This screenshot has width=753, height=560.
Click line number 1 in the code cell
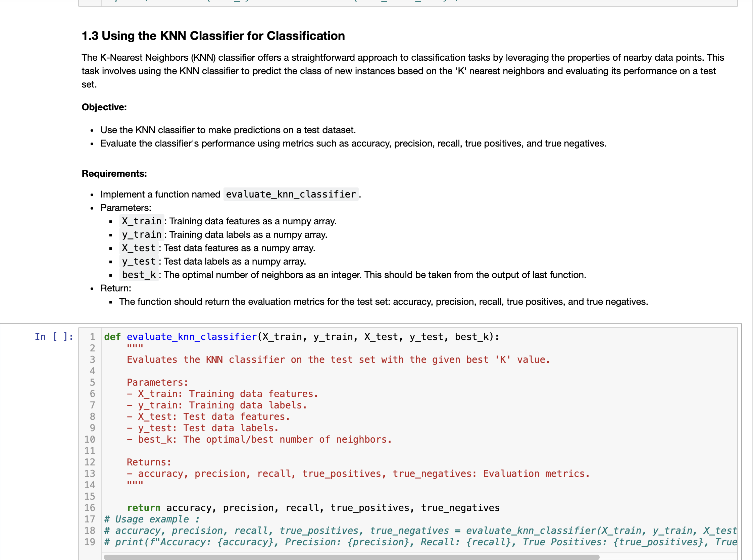click(92, 337)
